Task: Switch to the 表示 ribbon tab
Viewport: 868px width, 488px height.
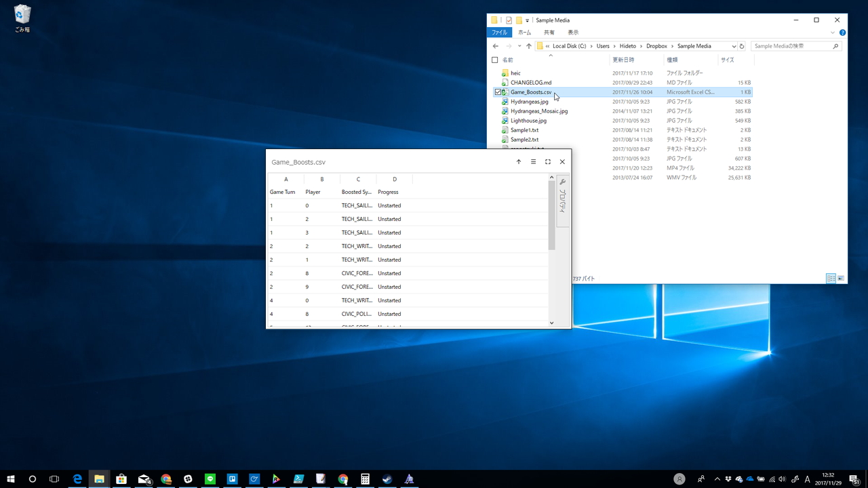Action: tap(573, 32)
